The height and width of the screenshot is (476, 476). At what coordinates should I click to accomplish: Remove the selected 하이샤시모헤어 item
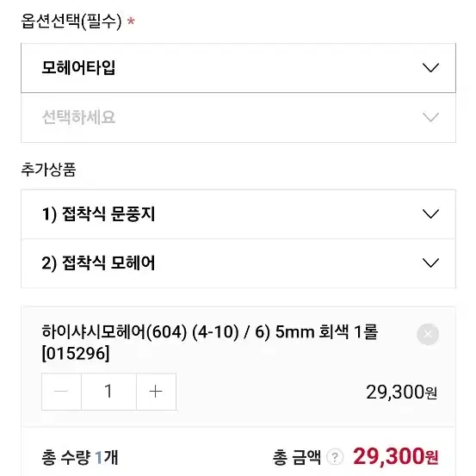pos(428,334)
